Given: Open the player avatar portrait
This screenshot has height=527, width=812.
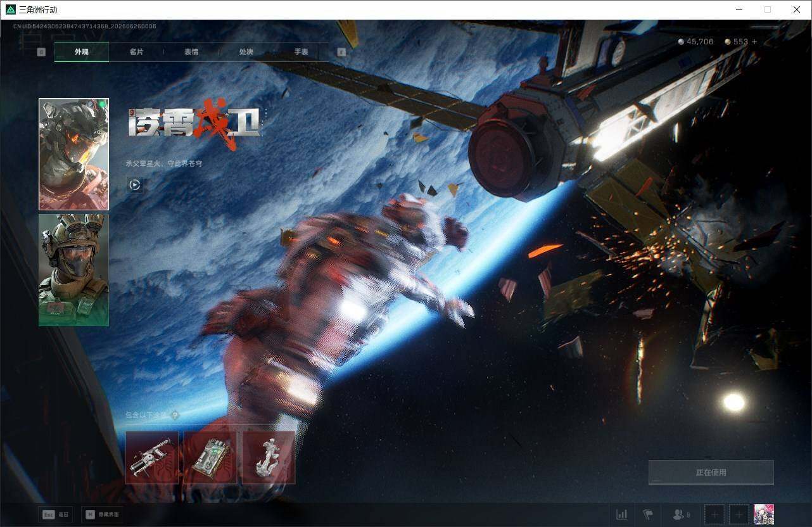Looking at the screenshot, I should [x=764, y=515].
